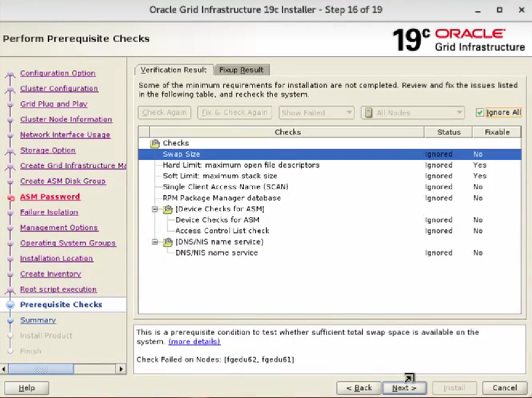Click the Status column header
Viewport: 532px width, 398px height.
[448, 132]
